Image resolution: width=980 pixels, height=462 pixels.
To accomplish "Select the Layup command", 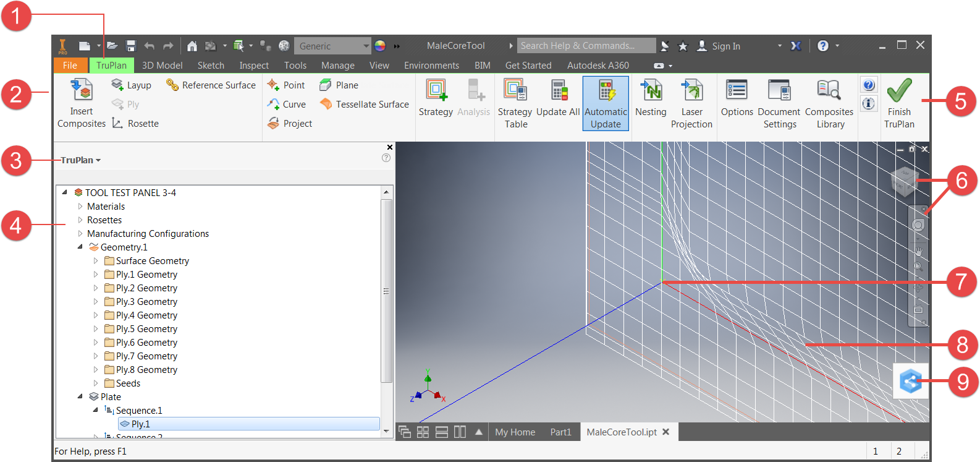I will point(131,85).
